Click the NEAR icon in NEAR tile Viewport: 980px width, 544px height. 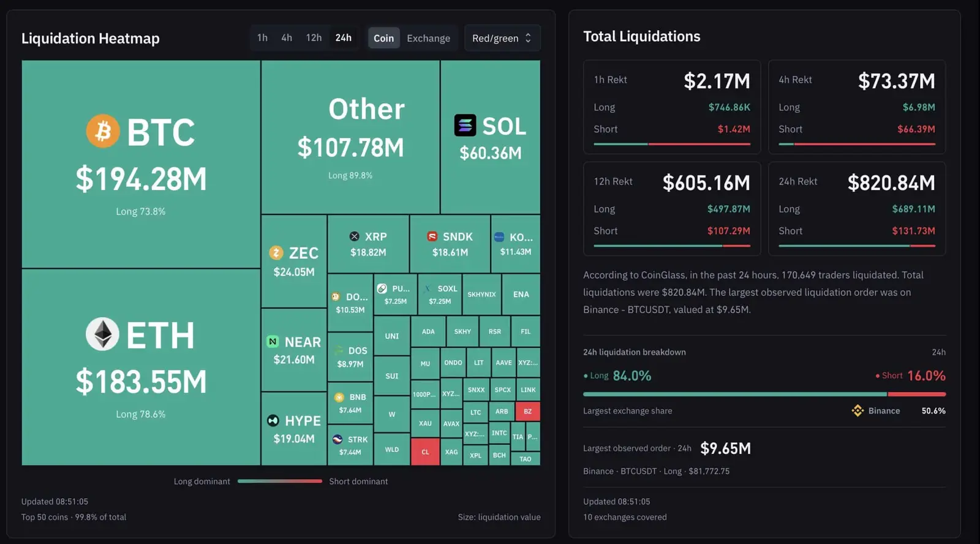pyautogui.click(x=273, y=341)
